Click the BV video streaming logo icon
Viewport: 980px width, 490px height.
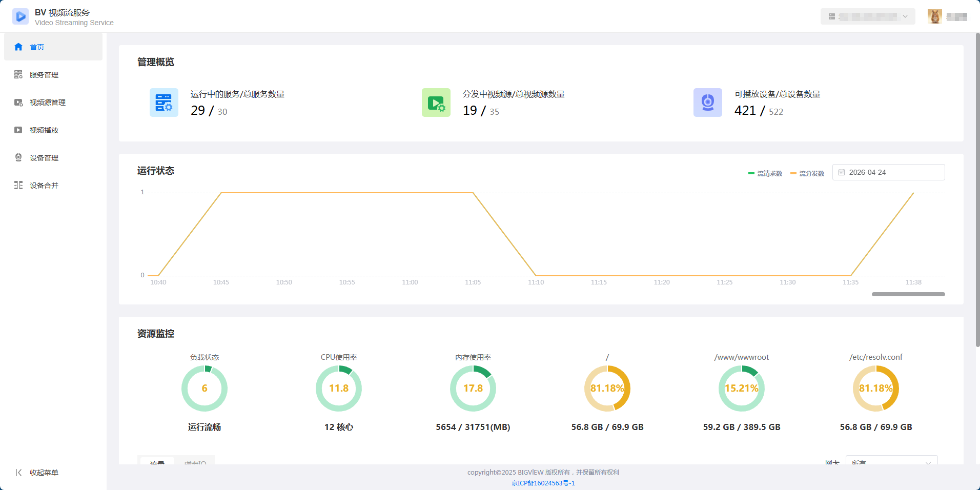pyautogui.click(x=21, y=16)
